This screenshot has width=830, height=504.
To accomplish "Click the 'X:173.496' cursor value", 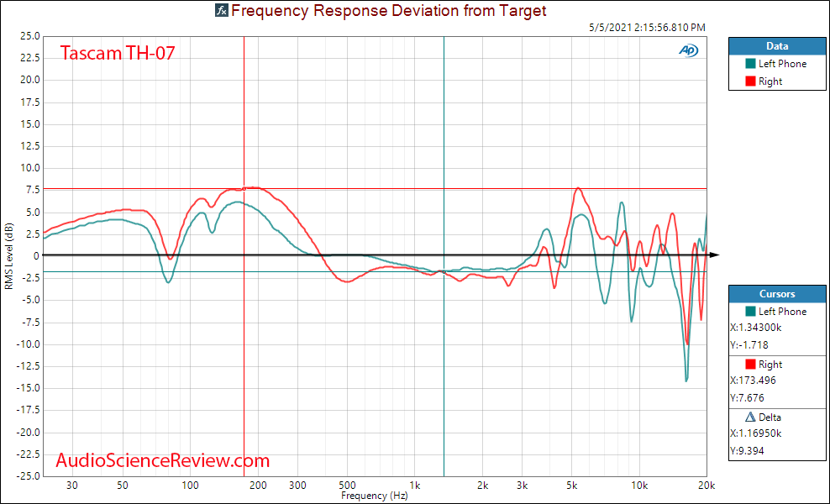I will coord(754,381).
